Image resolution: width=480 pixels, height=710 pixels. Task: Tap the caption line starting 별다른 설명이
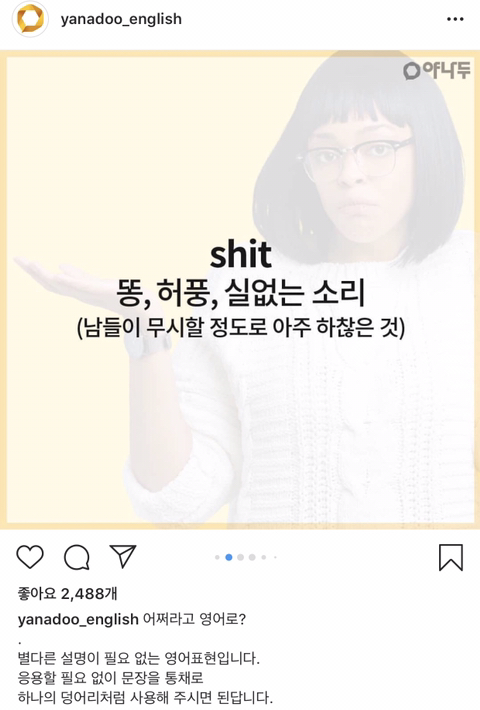(139, 657)
